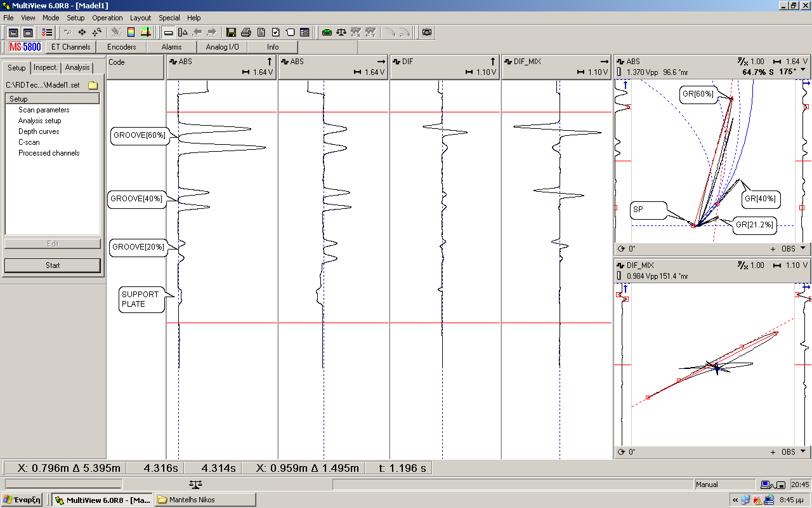Toggle the horizontal ruler toolbar icon
The height and width of the screenshot is (508, 812).
(168, 32)
